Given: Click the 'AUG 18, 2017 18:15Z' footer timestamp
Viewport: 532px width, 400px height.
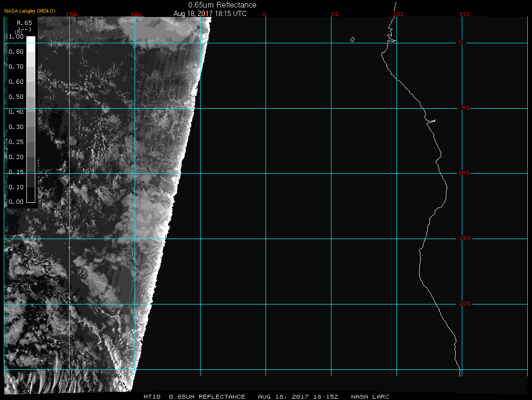Looking at the screenshot, I should (x=298, y=397).
